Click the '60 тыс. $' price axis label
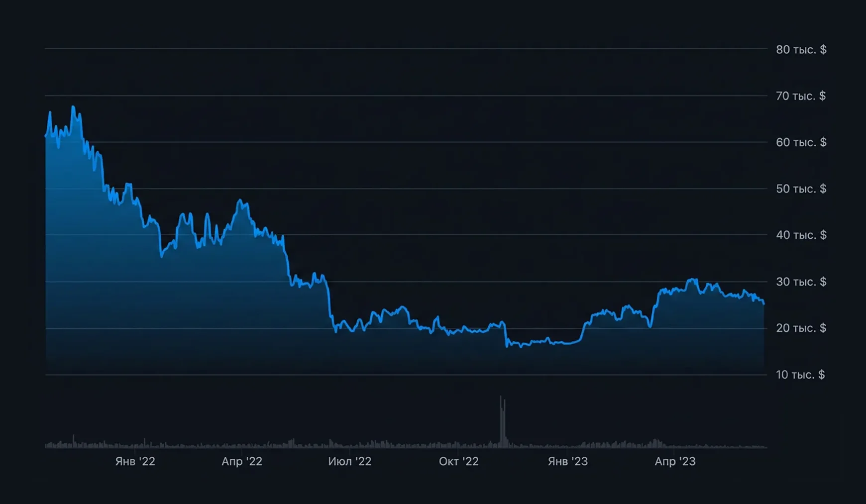 [801, 142]
